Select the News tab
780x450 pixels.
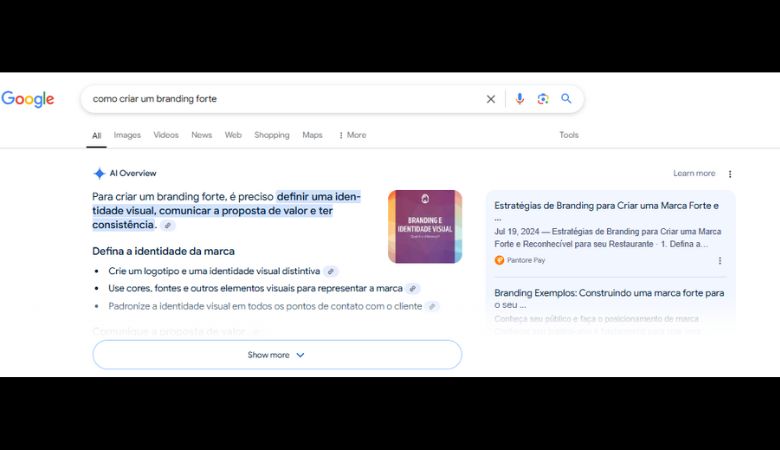click(202, 135)
